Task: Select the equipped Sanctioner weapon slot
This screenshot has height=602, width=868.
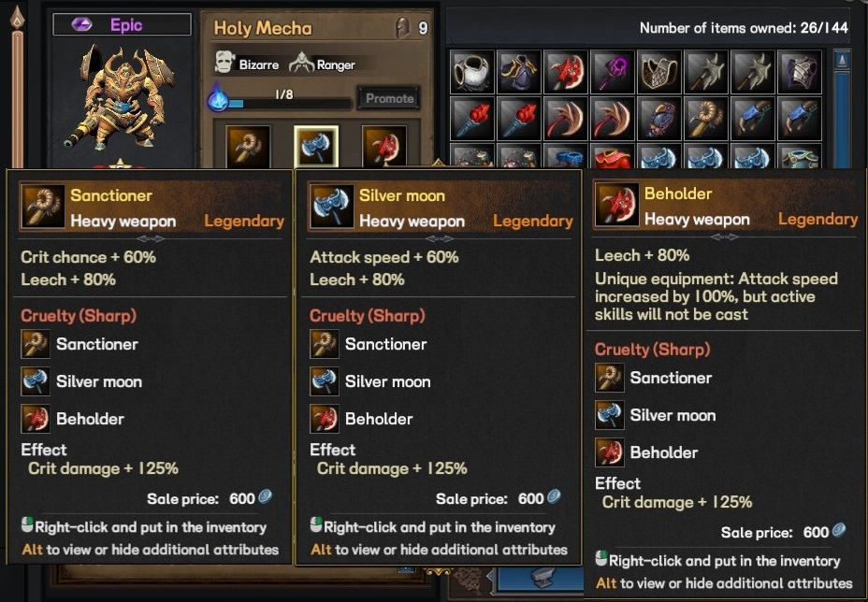Action: (248, 146)
